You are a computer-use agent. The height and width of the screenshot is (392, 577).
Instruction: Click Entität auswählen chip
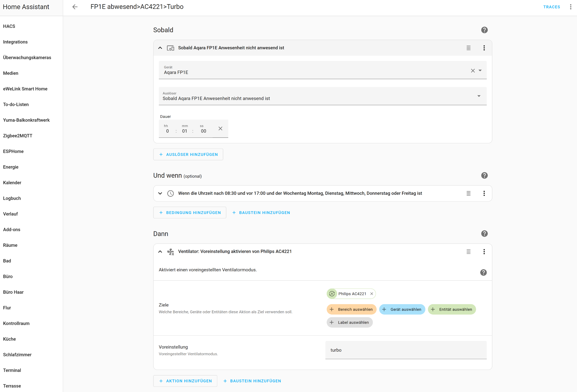452,309
